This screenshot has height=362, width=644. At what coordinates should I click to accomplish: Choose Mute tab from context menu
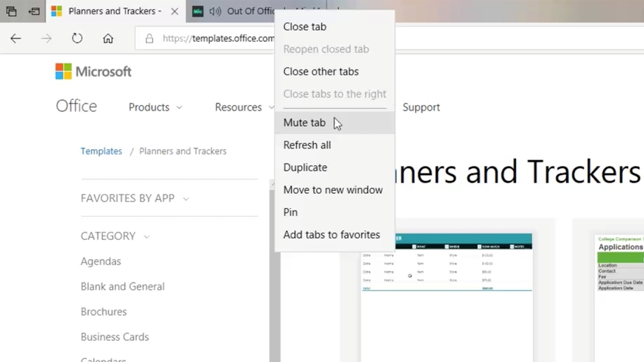tap(335, 123)
